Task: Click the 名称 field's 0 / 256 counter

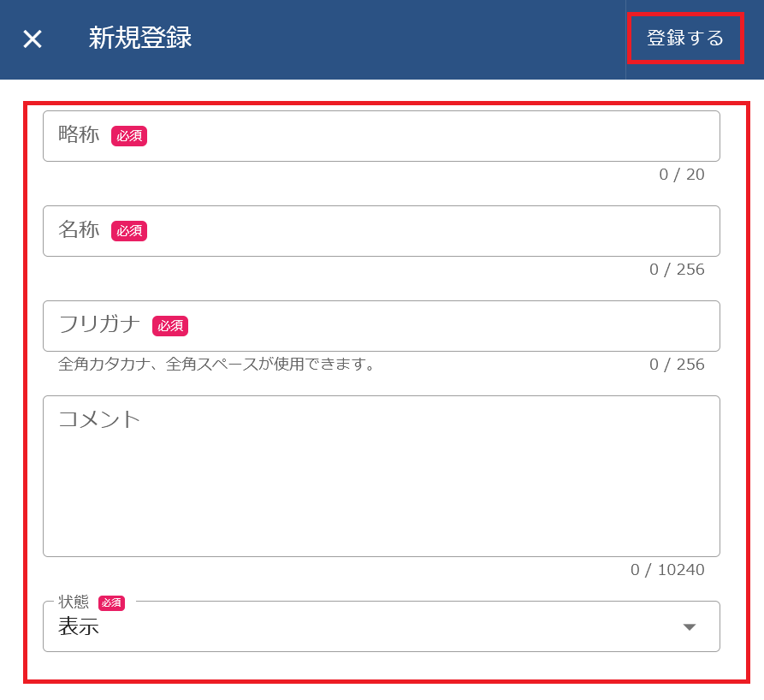Action: (677, 270)
